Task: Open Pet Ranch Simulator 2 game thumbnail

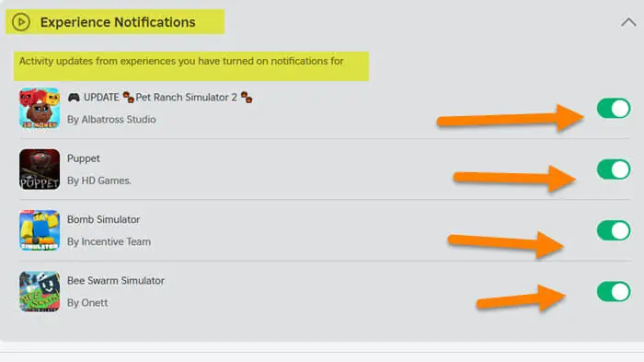Action: pos(40,108)
